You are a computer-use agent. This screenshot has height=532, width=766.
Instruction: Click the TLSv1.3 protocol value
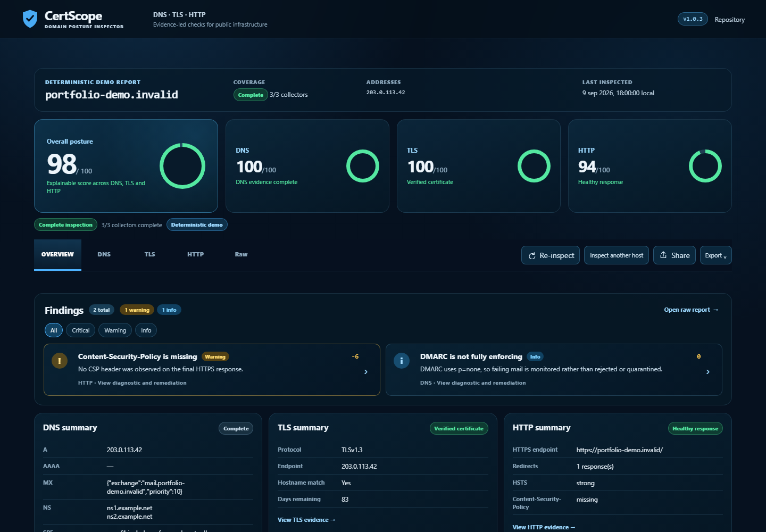[352, 450]
